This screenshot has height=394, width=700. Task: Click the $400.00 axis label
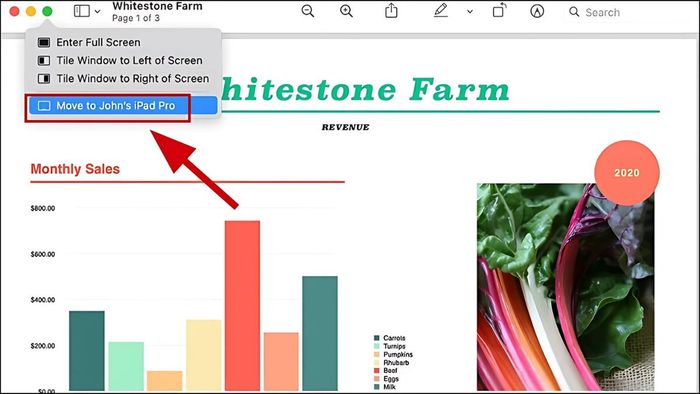(43, 300)
